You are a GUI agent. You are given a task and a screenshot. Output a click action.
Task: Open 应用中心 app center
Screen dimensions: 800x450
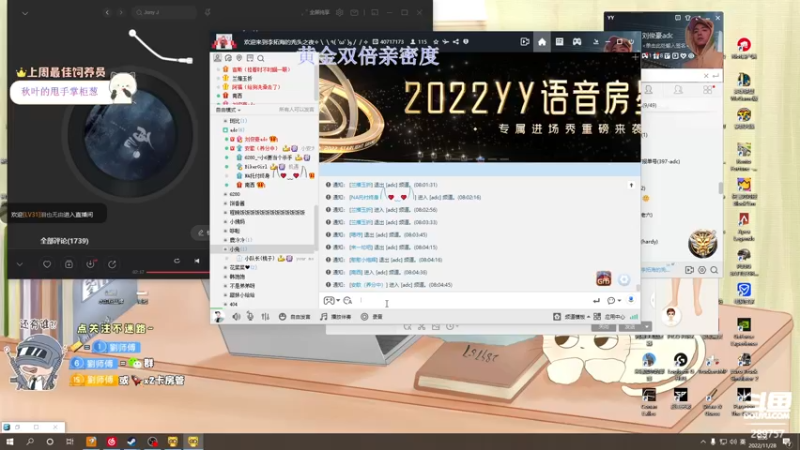point(609,317)
